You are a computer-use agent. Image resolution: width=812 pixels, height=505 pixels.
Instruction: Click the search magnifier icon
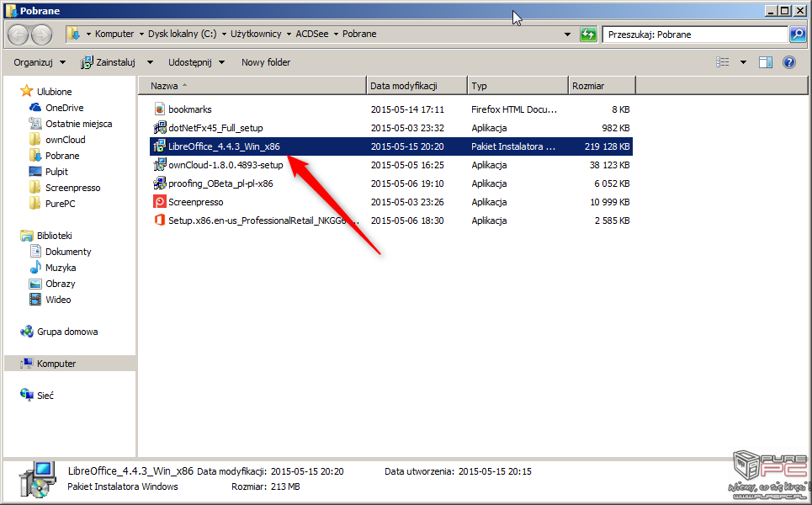click(x=798, y=35)
